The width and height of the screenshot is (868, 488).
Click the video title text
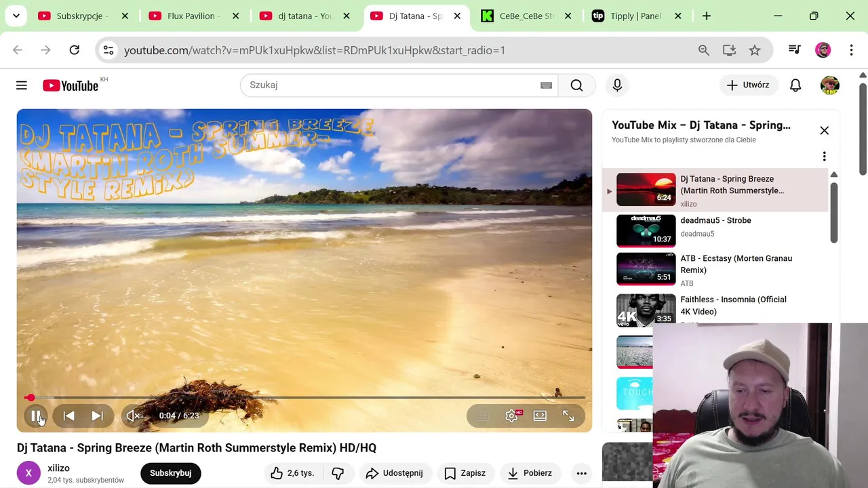click(x=197, y=448)
